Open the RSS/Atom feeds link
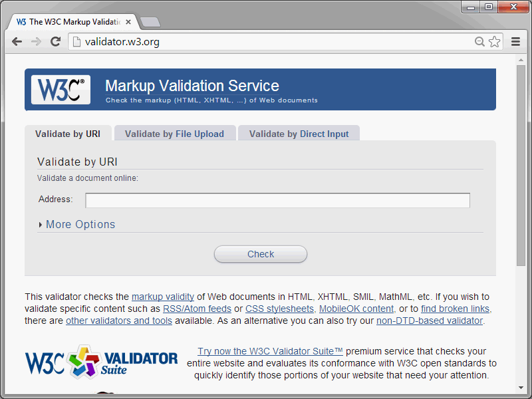Viewport: 532px width, 399px height. tap(197, 309)
